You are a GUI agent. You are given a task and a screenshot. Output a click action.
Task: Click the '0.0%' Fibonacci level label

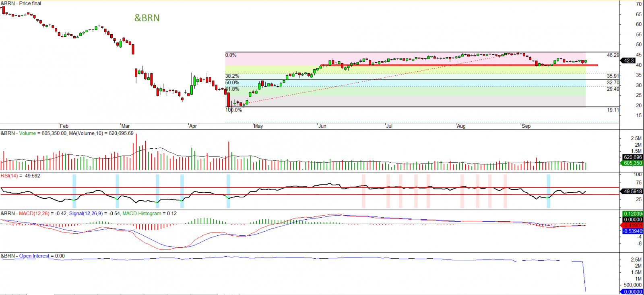tap(231, 55)
